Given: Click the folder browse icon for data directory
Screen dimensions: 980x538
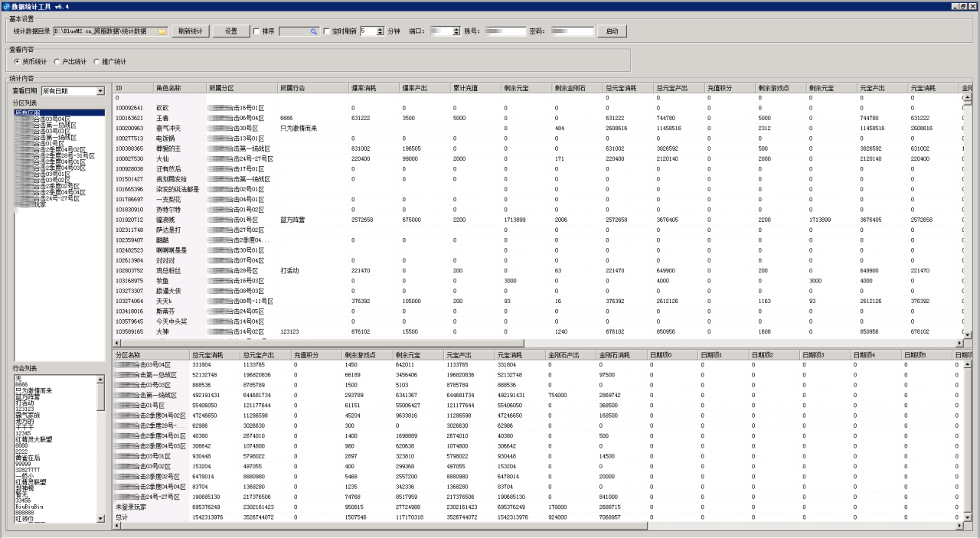Looking at the screenshot, I should coord(162,31).
